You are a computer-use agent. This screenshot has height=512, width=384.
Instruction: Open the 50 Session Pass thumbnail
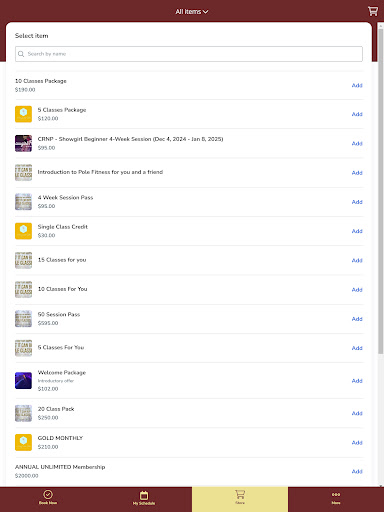(x=23, y=319)
